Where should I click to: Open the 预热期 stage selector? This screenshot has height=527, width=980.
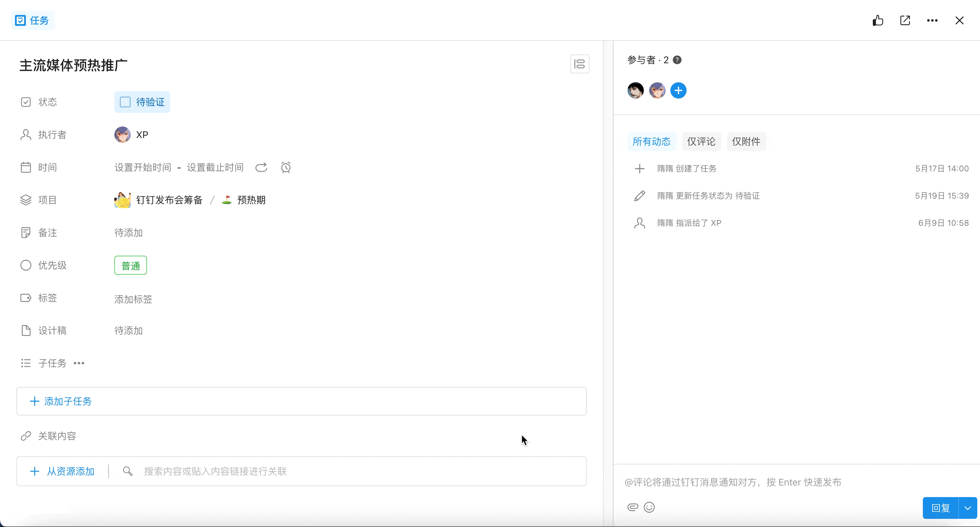251,200
